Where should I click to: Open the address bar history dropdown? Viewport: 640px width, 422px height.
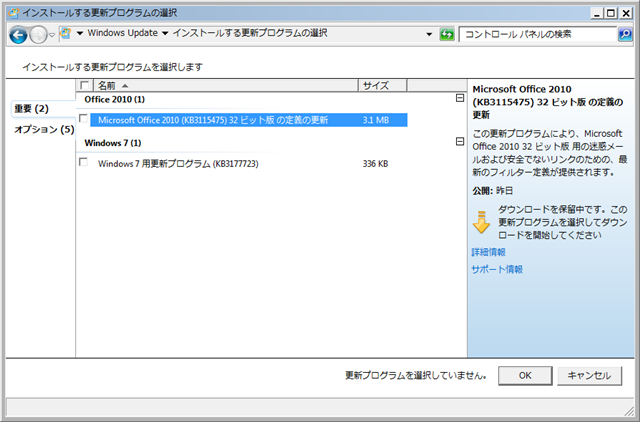[429, 34]
